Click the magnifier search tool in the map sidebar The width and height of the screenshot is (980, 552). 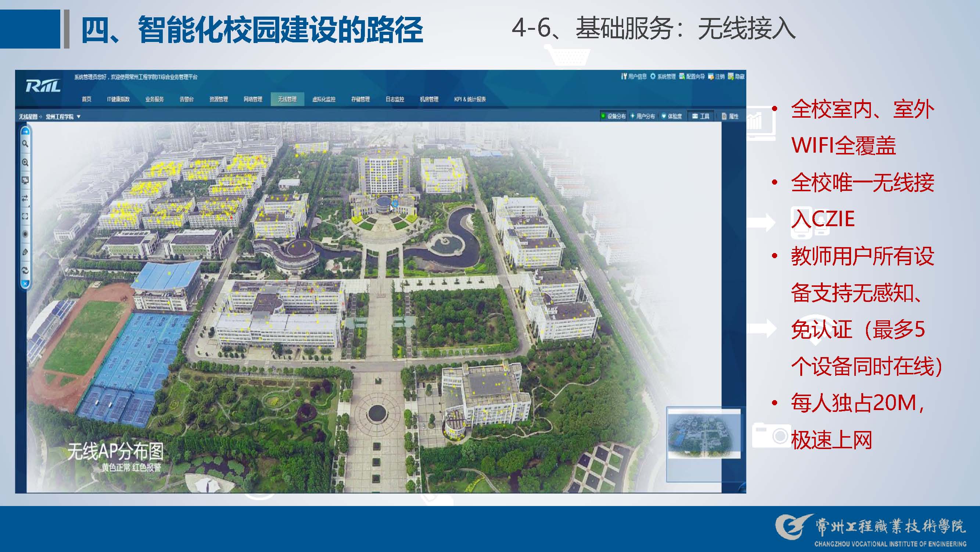(25, 144)
